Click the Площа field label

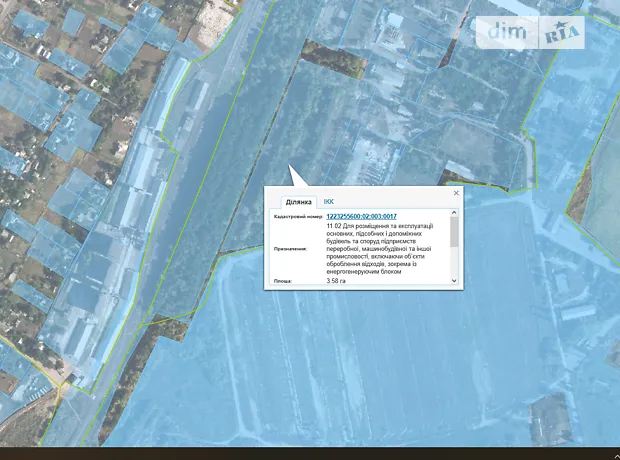click(283, 281)
